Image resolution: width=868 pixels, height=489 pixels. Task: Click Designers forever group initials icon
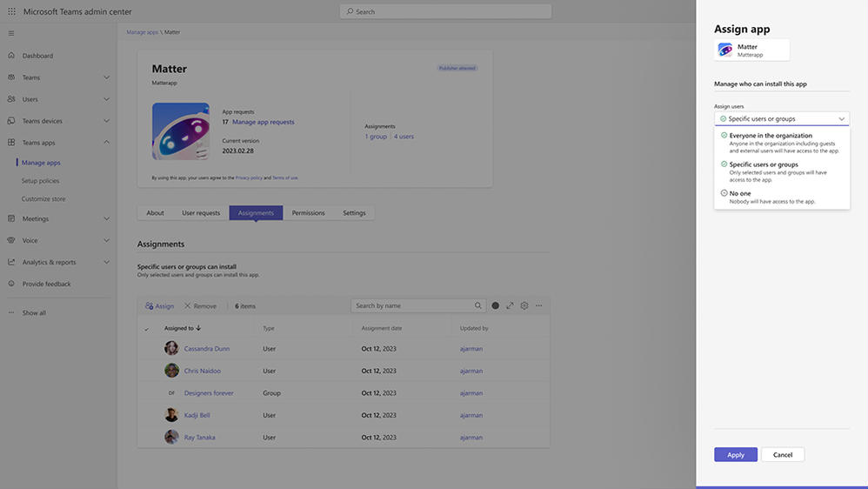click(171, 392)
